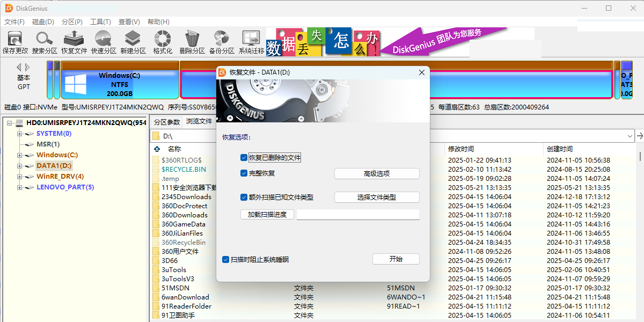Viewport: 644px width, 322px height.
Task: Click the 开始 button to start recovery
Action: pyautogui.click(x=396, y=259)
